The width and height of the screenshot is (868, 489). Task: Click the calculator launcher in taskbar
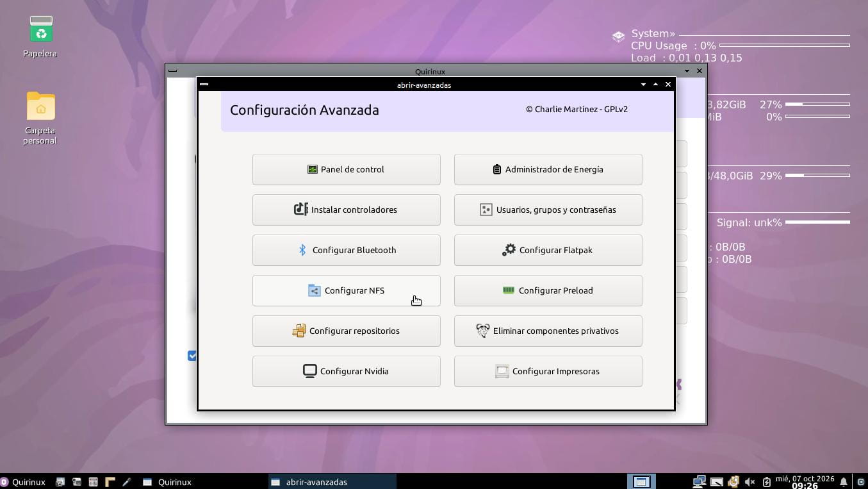click(x=93, y=482)
